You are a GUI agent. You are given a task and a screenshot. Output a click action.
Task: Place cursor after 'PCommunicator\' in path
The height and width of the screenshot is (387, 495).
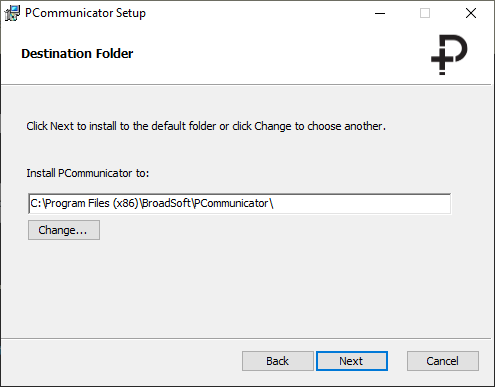[274, 203]
